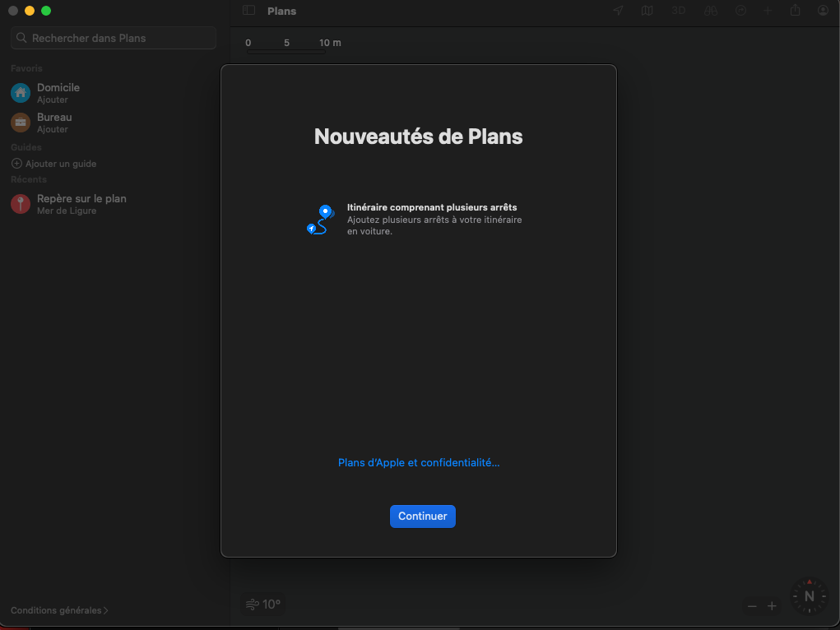Viewport: 840px width, 630px height.
Task: Select Domicile favorite entry
Action: tap(113, 93)
